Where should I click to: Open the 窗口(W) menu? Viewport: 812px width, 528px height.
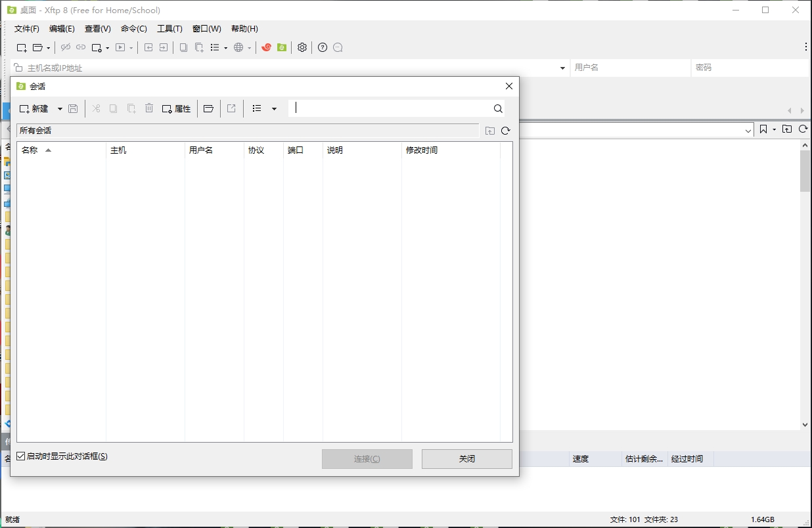[x=206, y=28]
